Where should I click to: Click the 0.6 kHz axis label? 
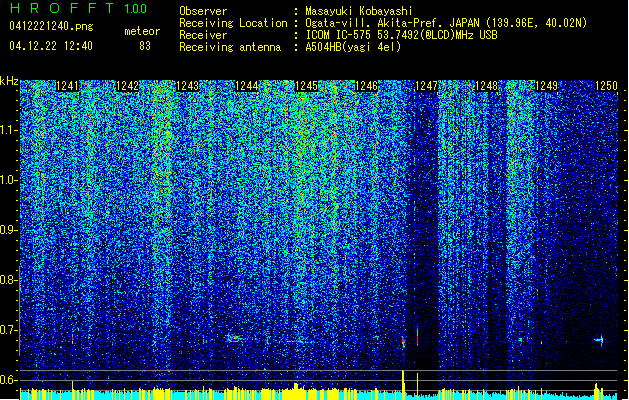[x=8, y=380]
